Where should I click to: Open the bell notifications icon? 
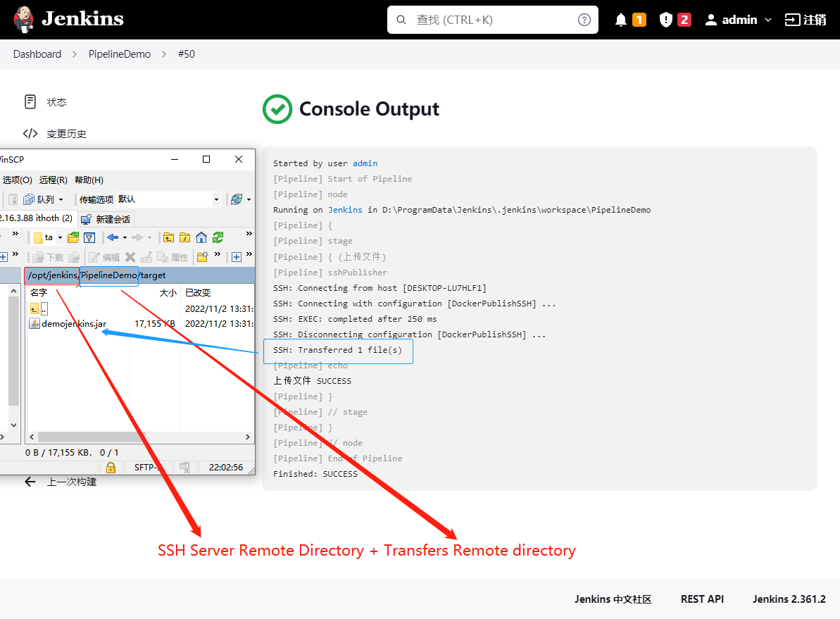pyautogui.click(x=621, y=20)
